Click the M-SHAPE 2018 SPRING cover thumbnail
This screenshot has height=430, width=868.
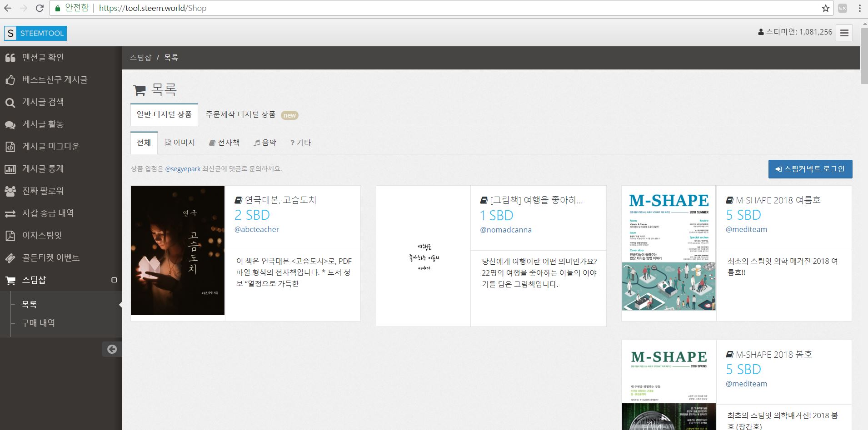click(x=668, y=385)
